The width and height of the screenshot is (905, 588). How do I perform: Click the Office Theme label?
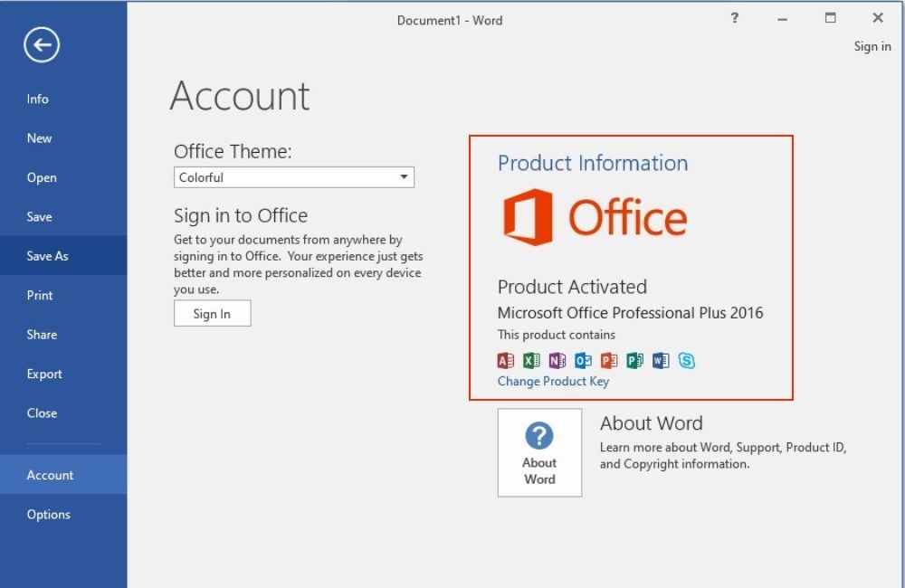click(233, 151)
